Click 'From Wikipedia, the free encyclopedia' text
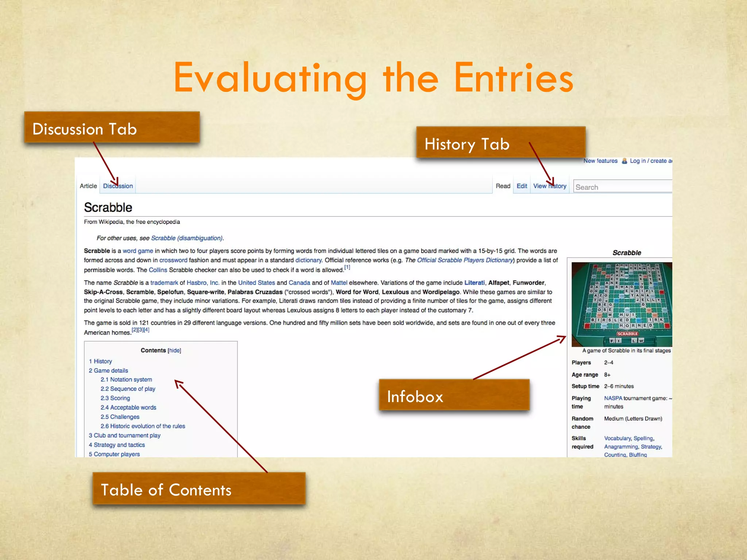The width and height of the screenshot is (747, 560). [x=132, y=222]
